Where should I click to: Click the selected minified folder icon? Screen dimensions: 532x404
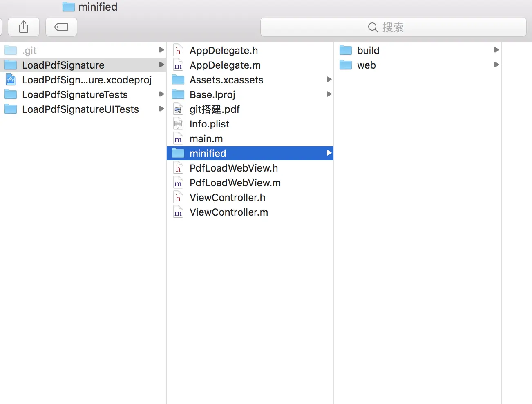pyautogui.click(x=178, y=153)
